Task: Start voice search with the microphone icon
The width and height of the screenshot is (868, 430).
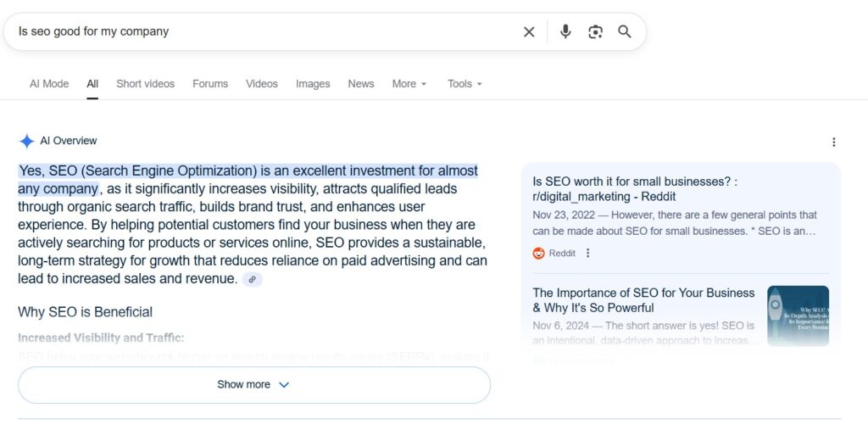Action: pyautogui.click(x=565, y=31)
